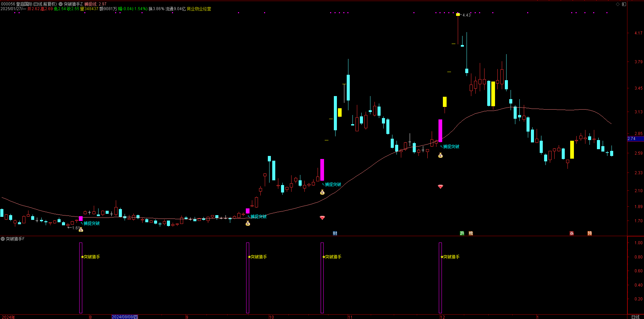Open the 商业物业经营 sector link

(x=199, y=9)
